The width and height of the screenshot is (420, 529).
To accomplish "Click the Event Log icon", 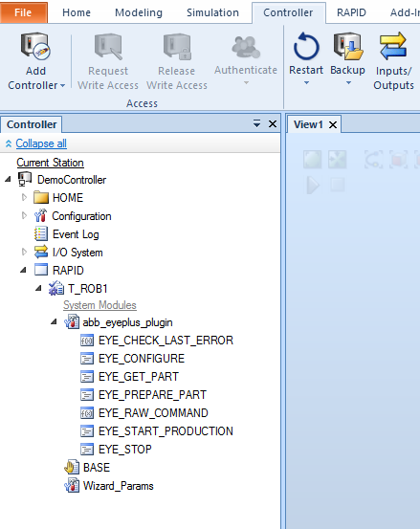I will pos(41,233).
